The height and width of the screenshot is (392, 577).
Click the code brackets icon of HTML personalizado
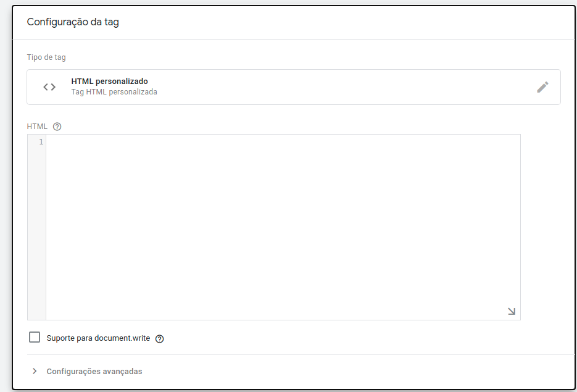pyautogui.click(x=49, y=87)
